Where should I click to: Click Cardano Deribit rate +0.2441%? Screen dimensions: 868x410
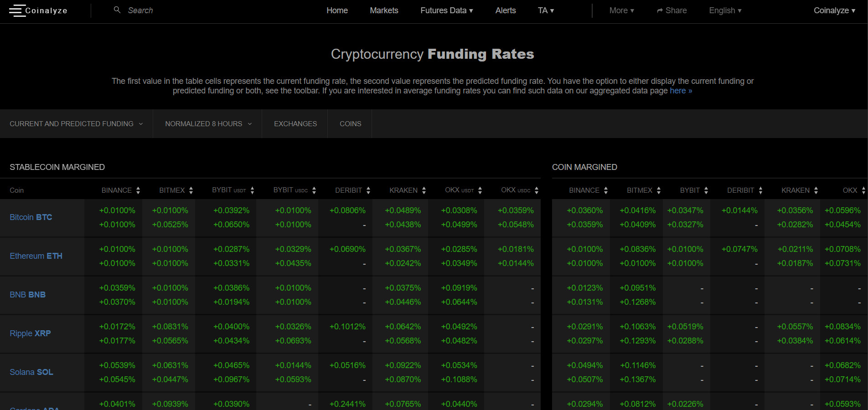347,404
